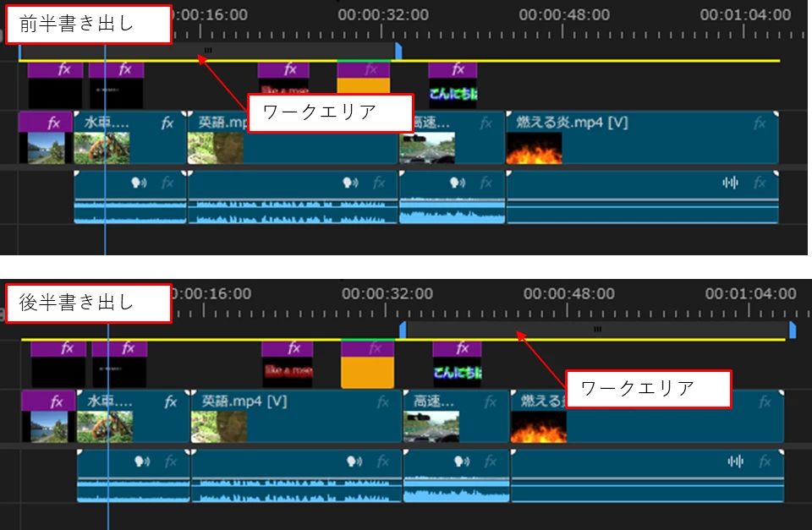
Task: Click fx badge on 燃える clip, 後半書き出し timeline
Action: [765, 402]
